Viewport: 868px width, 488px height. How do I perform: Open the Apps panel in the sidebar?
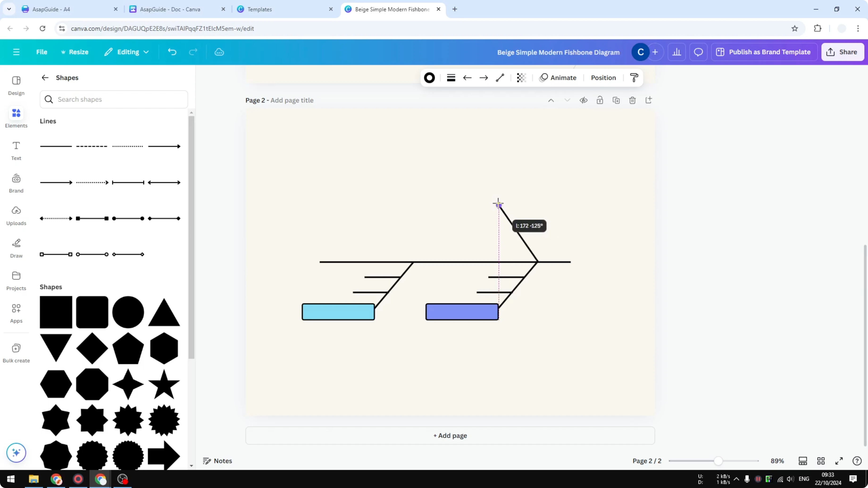click(16, 313)
